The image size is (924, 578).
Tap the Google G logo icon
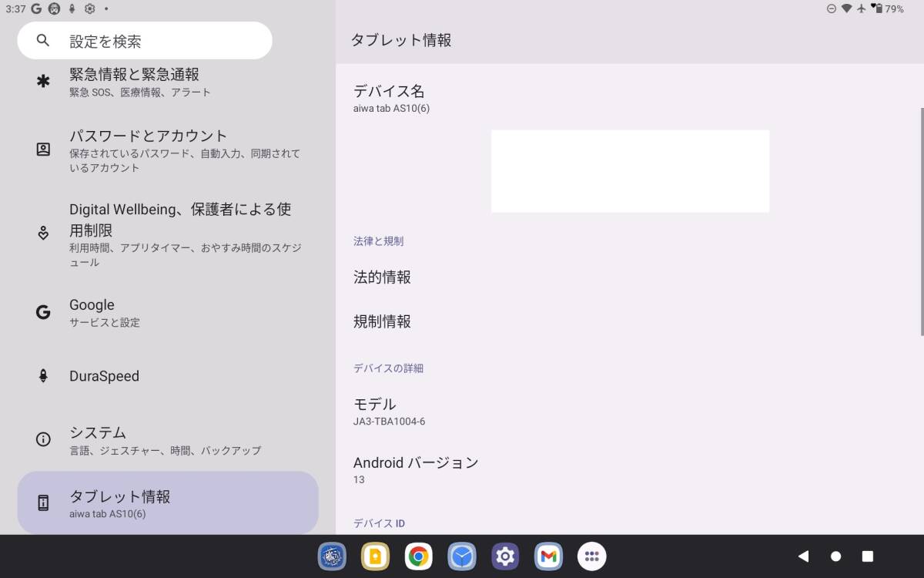click(43, 312)
